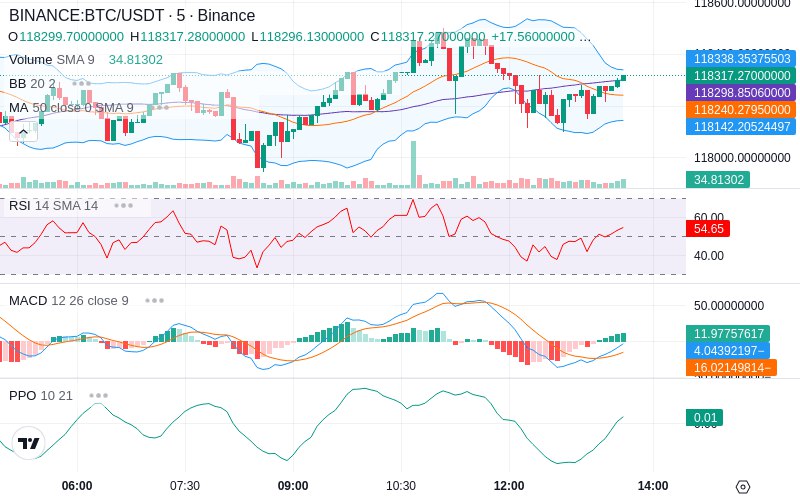Viewport: 800px width, 500px height.
Task: Click the 118317.27000000 current price label
Action: click(741, 76)
